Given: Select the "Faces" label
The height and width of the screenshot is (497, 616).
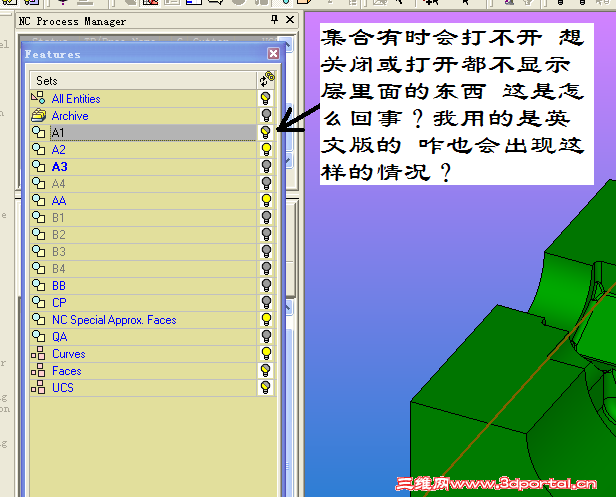Looking at the screenshot, I should point(67,370).
